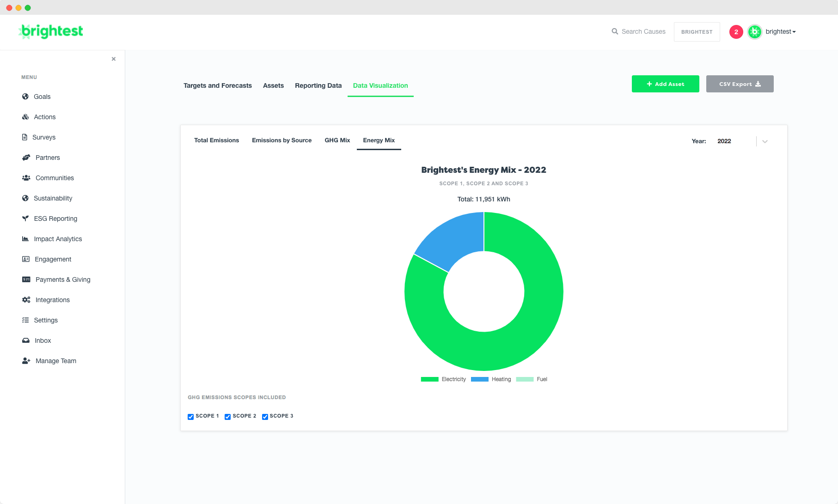838x504 pixels.
Task: Toggle the Heating legend swatch
Action: (479, 379)
